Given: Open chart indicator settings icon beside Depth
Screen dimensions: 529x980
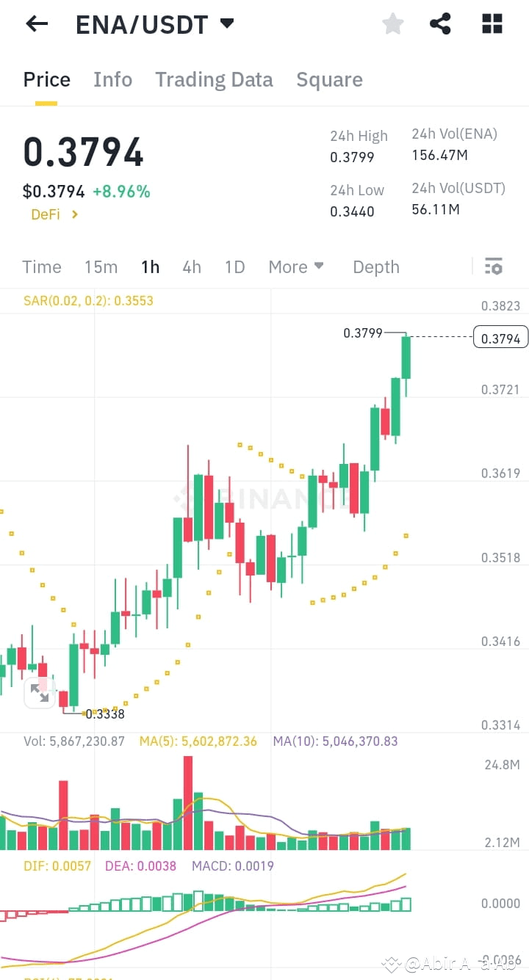Looking at the screenshot, I should coord(493,266).
